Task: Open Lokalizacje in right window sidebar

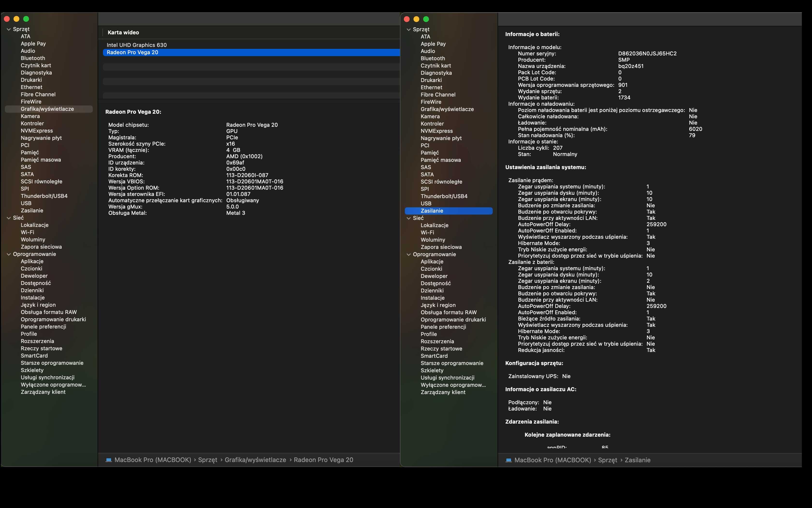Action: click(435, 225)
